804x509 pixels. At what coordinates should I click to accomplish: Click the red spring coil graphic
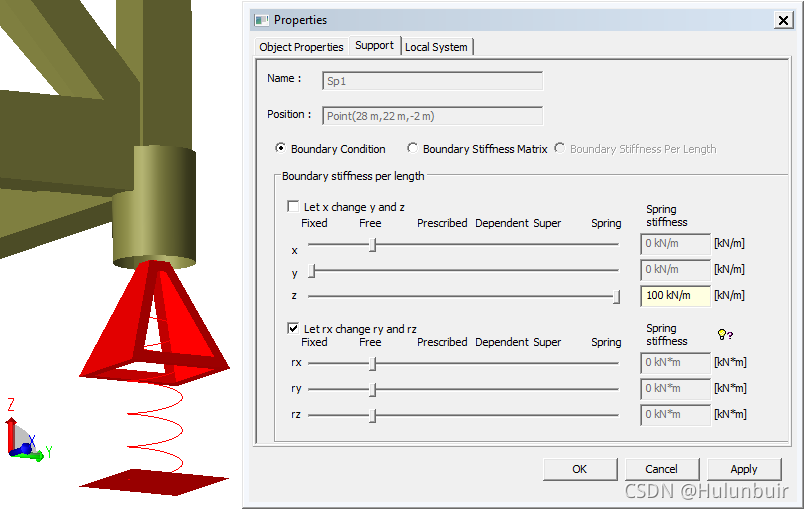click(x=155, y=427)
